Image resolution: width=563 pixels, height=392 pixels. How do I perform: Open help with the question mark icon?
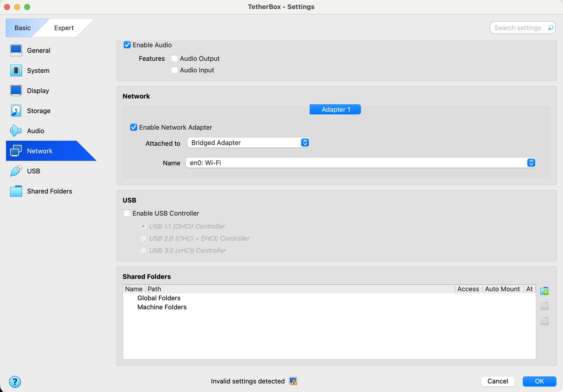(x=15, y=382)
